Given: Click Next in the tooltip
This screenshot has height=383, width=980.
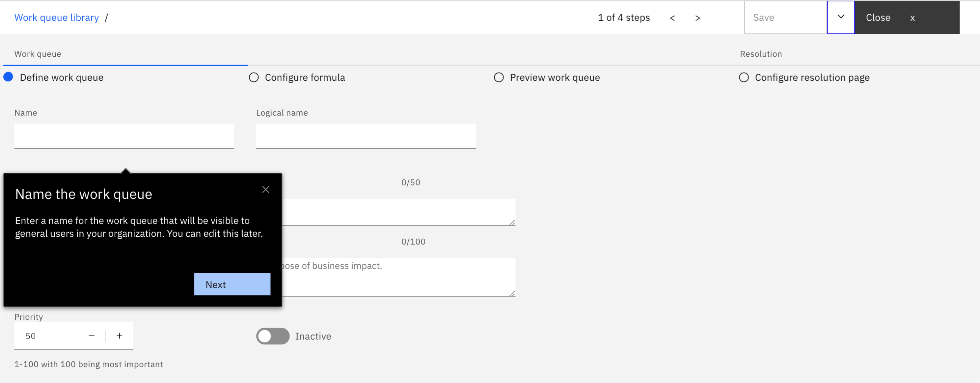Looking at the screenshot, I should coord(232,284).
